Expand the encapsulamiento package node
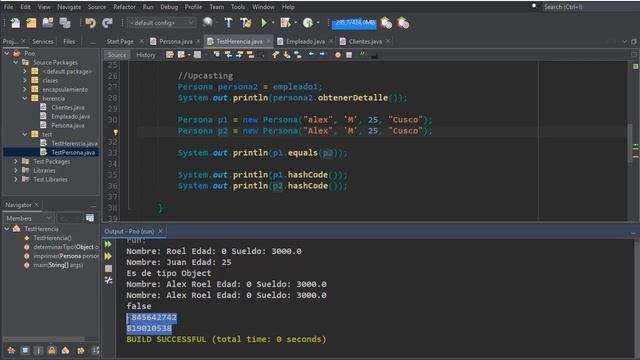This screenshot has height=360, width=640. point(24,89)
